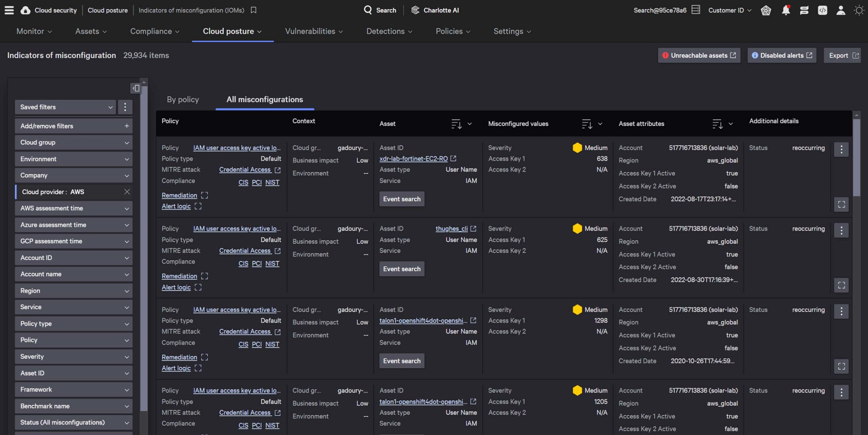The image size is (868, 435).
Task: Expand the Account ID filter
Action: [74, 258]
